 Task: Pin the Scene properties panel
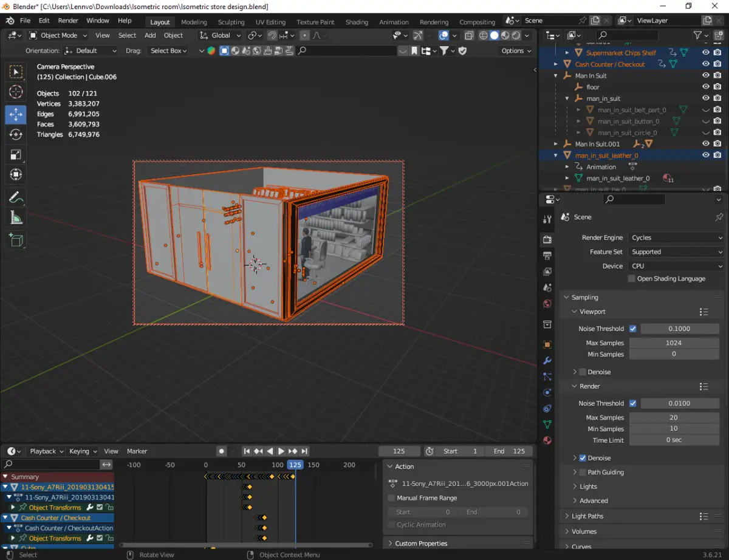pyautogui.click(x=719, y=217)
